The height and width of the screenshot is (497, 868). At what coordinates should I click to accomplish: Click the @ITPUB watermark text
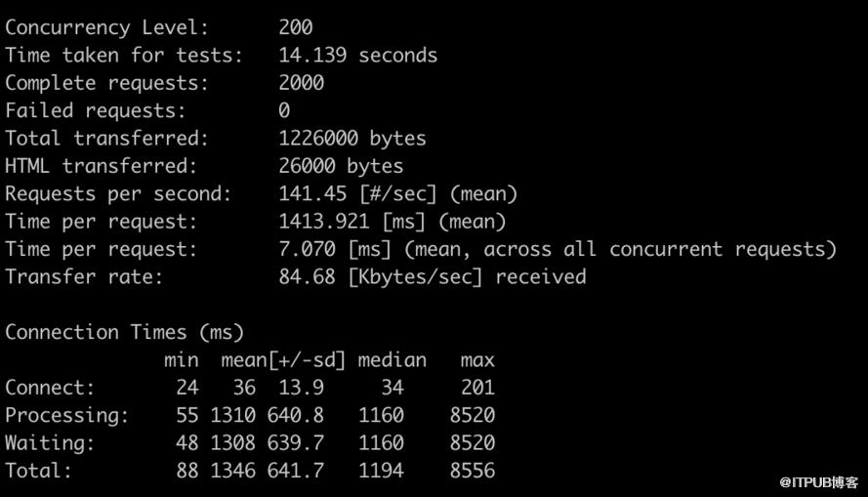(819, 482)
